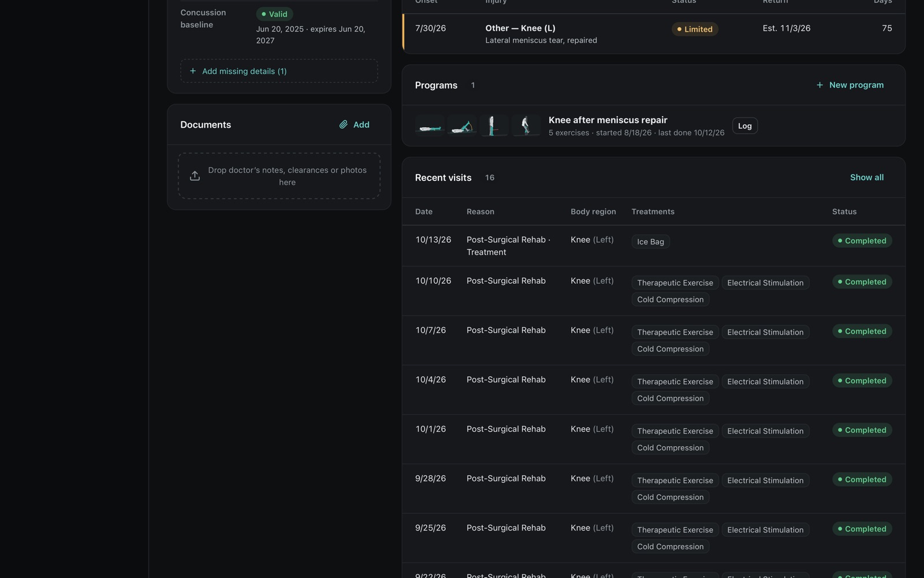This screenshot has width=924, height=578.
Task: Click the Log button for the knee program
Action: (745, 126)
